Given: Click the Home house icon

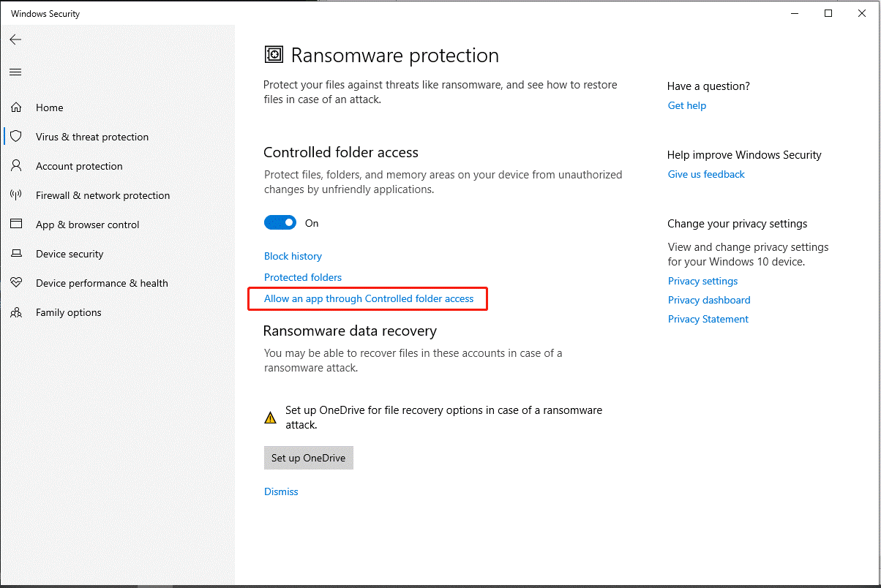Looking at the screenshot, I should tap(16, 108).
